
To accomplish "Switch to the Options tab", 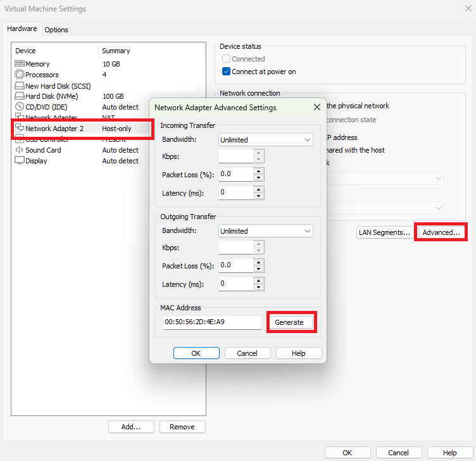I will pyautogui.click(x=56, y=30).
